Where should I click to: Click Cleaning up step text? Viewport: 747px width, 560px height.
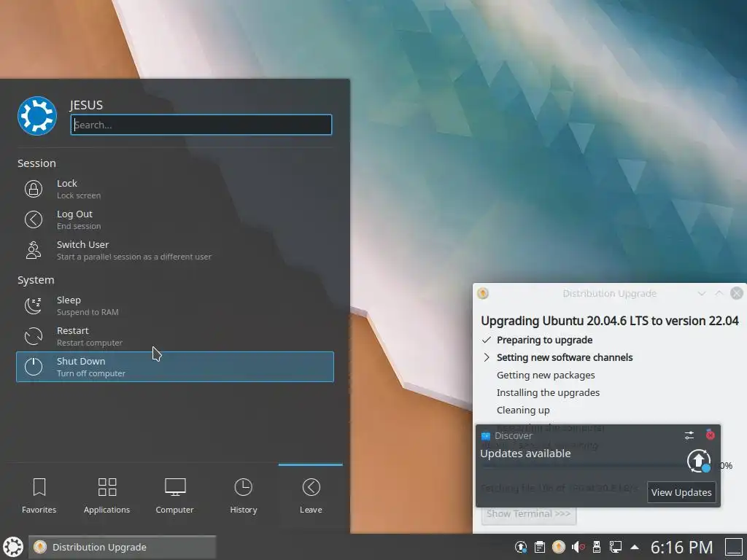523,410
